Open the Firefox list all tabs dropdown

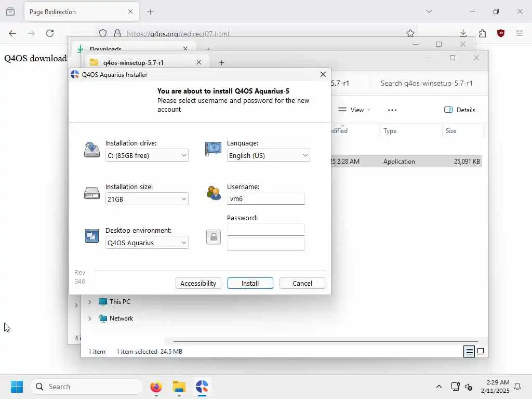[x=429, y=11]
